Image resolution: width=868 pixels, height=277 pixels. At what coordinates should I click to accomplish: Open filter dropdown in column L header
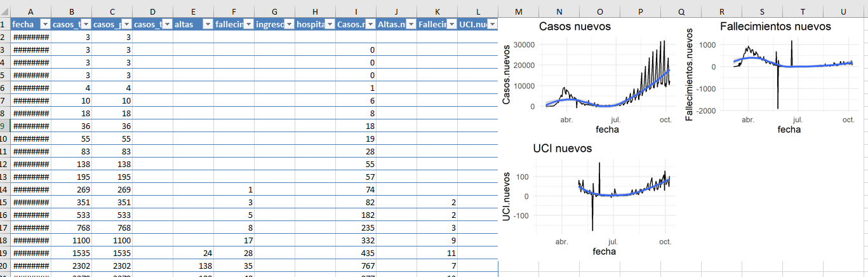pyautogui.click(x=491, y=24)
